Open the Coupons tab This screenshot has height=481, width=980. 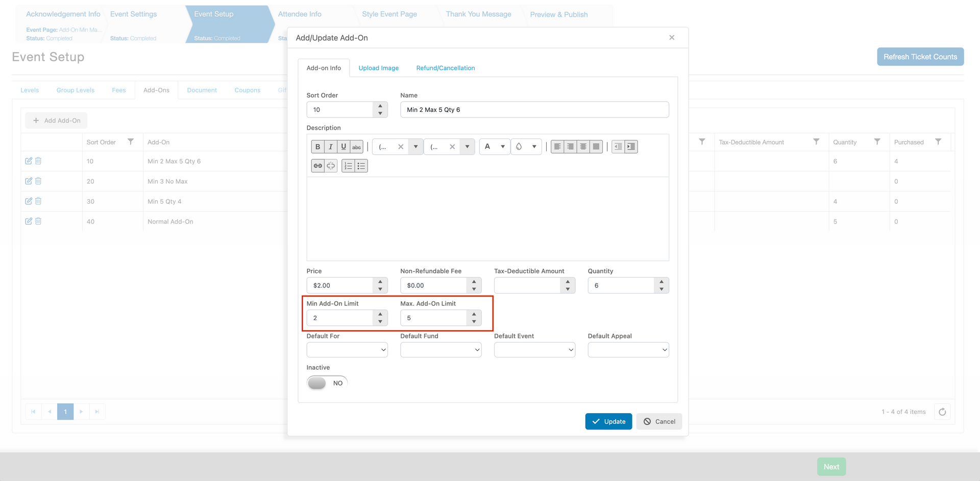tap(248, 90)
